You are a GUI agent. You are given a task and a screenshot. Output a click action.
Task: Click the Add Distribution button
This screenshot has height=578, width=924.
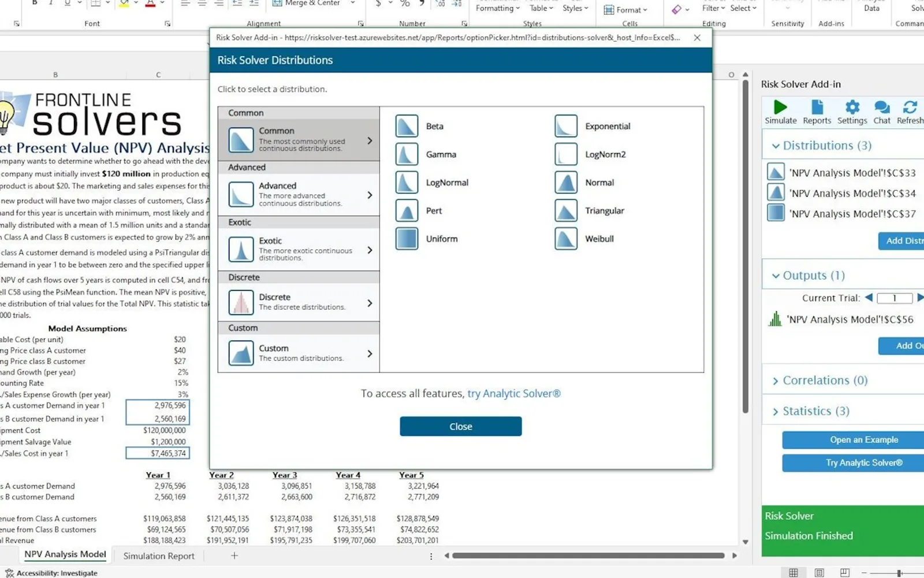tap(901, 241)
